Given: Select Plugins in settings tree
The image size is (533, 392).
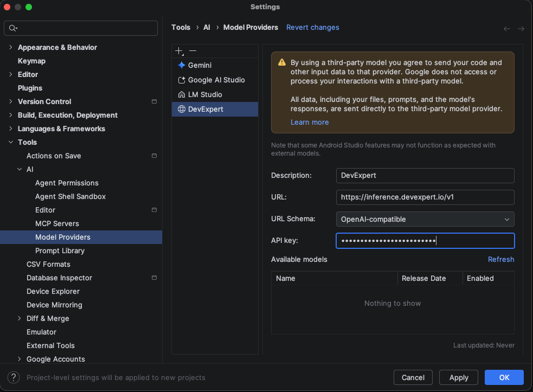Looking at the screenshot, I should tap(30, 88).
